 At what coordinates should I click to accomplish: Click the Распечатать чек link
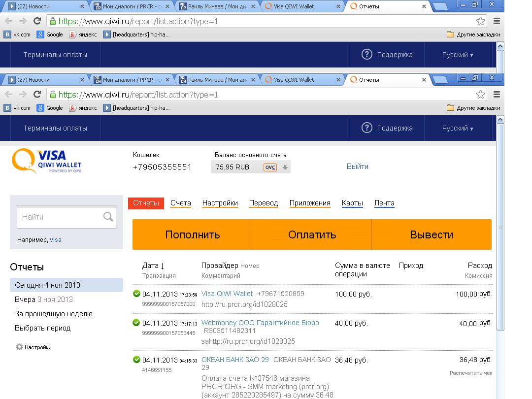(x=470, y=373)
